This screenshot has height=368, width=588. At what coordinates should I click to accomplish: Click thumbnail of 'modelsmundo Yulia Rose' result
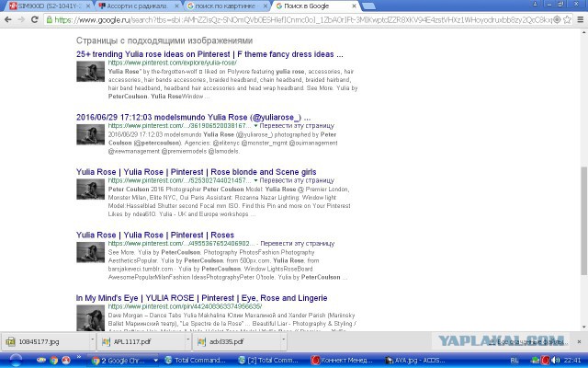90,134
